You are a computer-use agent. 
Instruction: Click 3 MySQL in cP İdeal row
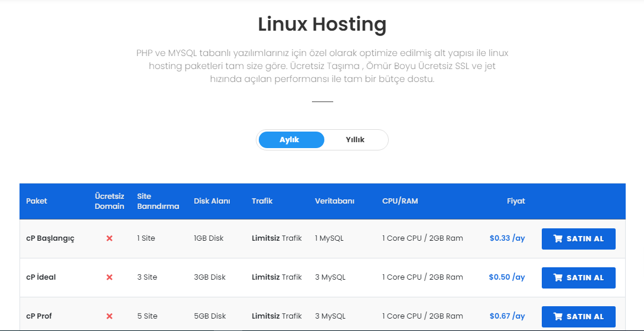[x=330, y=277]
